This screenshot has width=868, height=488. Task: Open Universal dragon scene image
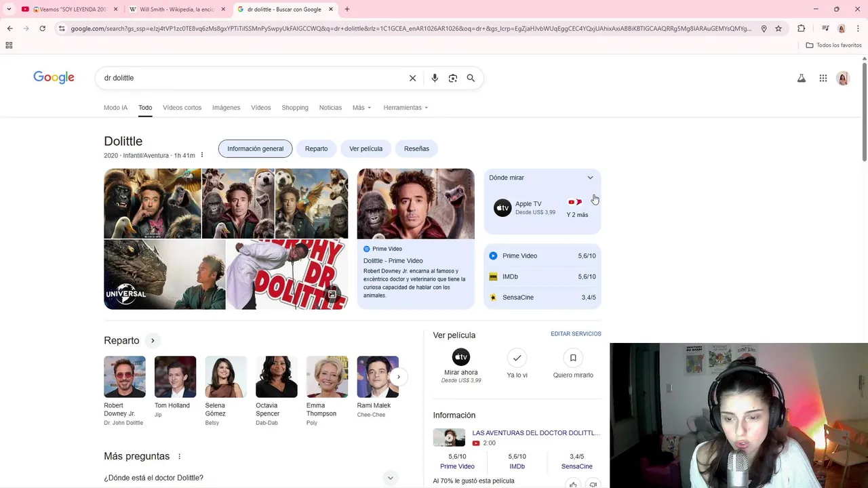tap(164, 274)
